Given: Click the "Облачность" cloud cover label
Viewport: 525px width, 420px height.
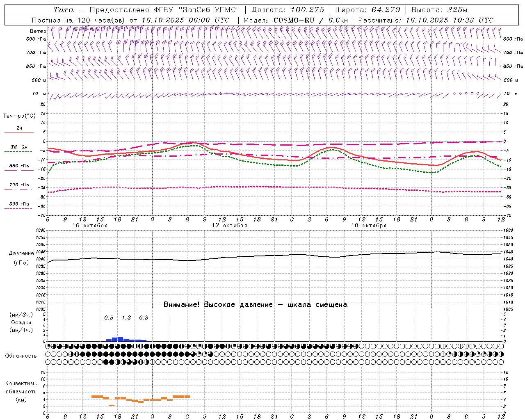Looking at the screenshot, I should pos(21,356).
